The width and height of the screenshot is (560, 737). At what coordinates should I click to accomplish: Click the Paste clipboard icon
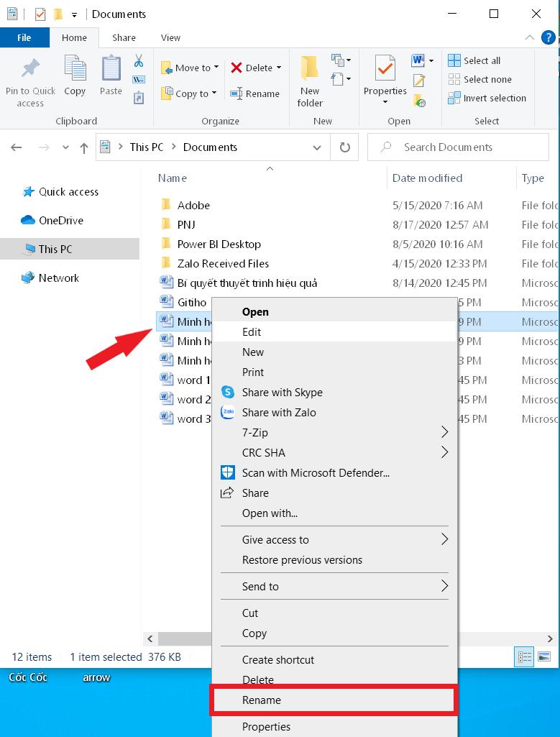tap(111, 68)
